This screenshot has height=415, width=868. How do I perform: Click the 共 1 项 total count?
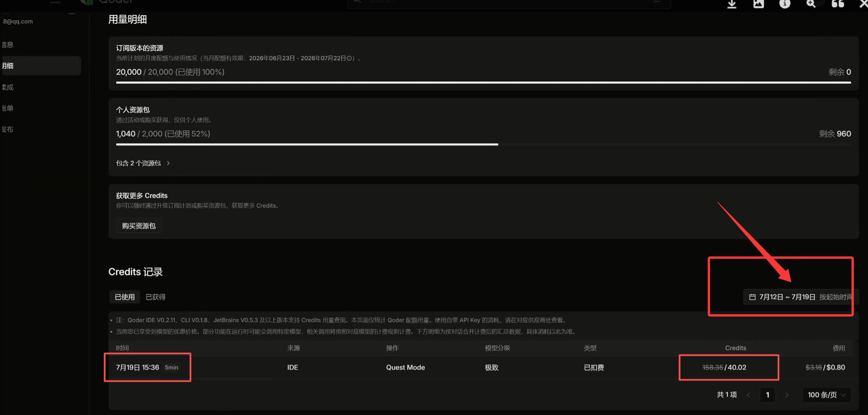click(726, 395)
